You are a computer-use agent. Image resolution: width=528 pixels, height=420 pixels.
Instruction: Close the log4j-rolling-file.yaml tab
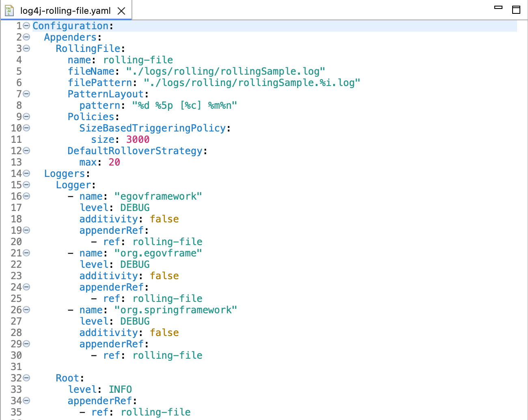pos(121,11)
